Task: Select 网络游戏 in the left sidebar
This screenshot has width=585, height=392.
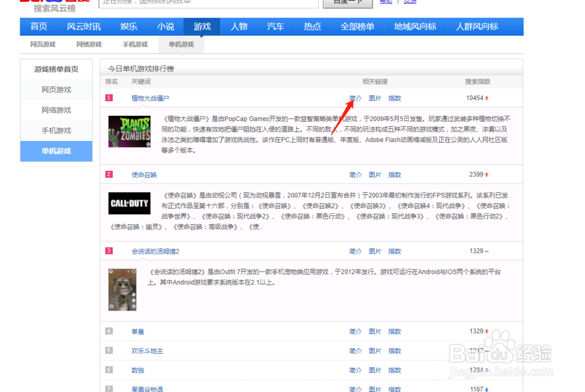Action: click(56, 110)
